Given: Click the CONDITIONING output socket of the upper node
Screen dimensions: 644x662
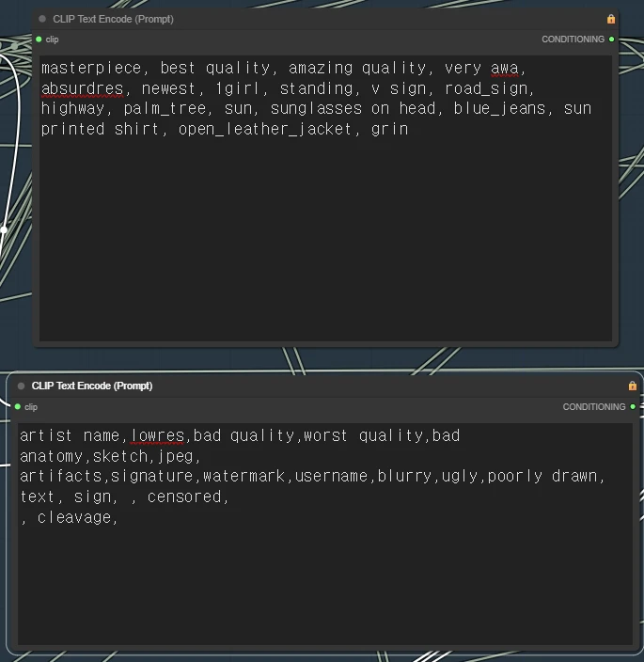Looking at the screenshot, I should (x=611, y=39).
